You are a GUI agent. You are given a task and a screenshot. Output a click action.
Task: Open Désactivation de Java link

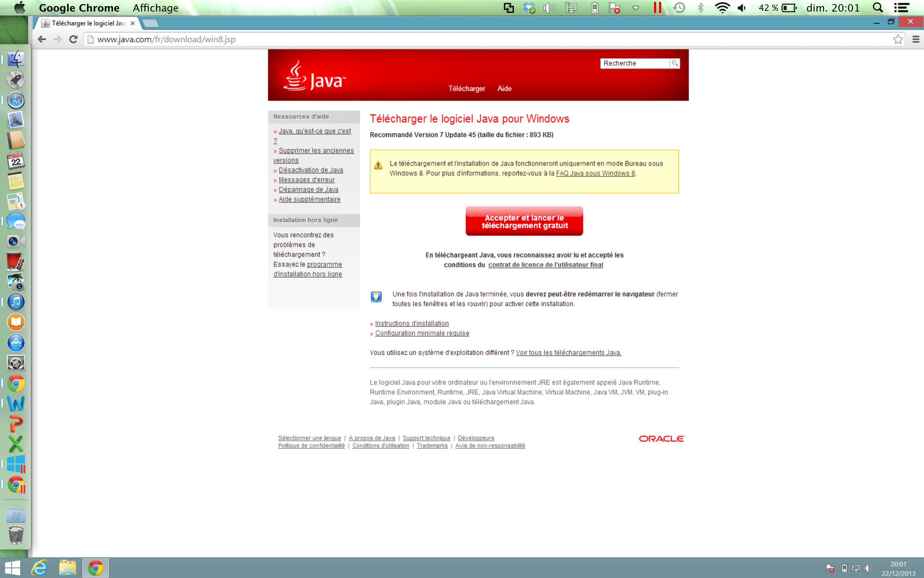pyautogui.click(x=311, y=170)
